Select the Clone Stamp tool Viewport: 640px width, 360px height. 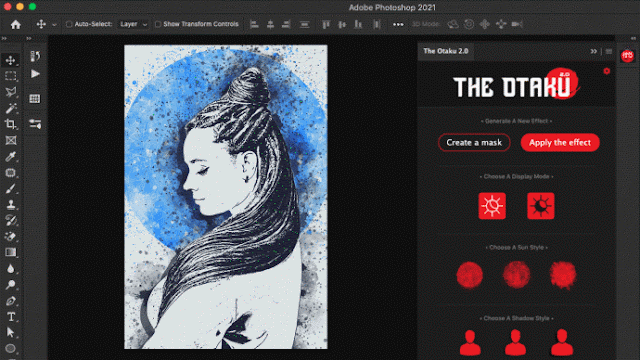click(x=11, y=204)
